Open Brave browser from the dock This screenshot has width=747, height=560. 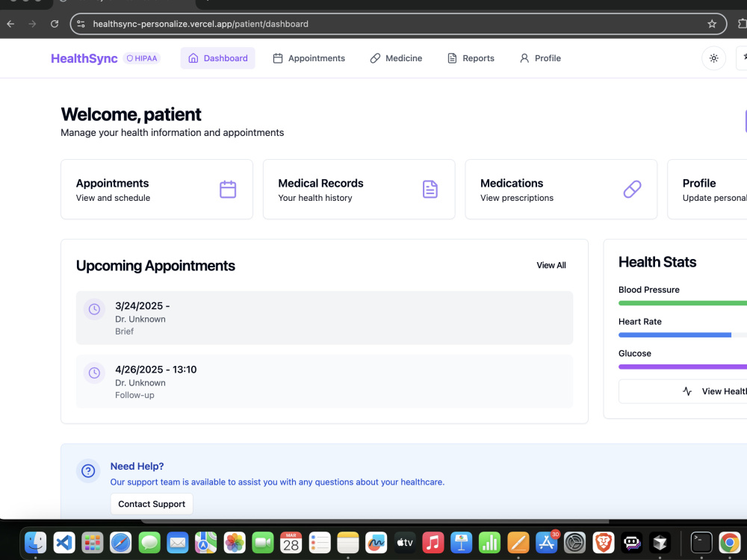tap(604, 543)
